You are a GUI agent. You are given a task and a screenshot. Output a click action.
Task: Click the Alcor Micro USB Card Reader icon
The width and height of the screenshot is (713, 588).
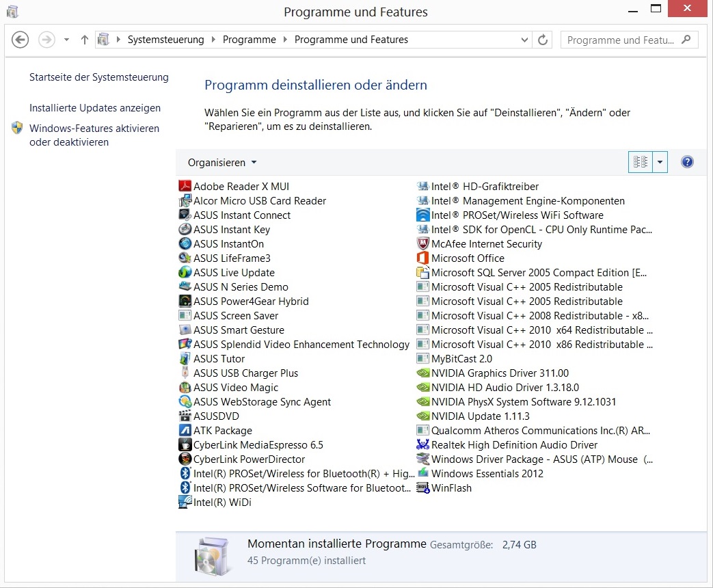pyautogui.click(x=185, y=200)
